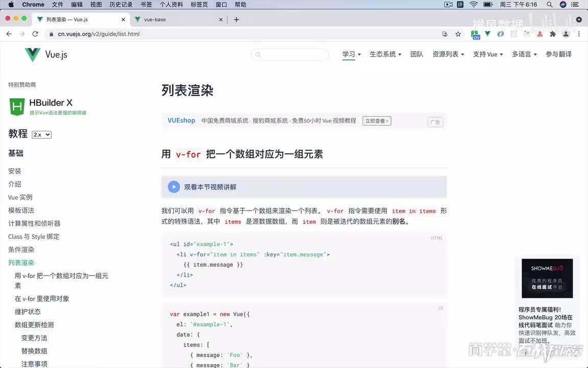
Task: Click the HBuilder X sponsor logo
Action: click(47, 107)
